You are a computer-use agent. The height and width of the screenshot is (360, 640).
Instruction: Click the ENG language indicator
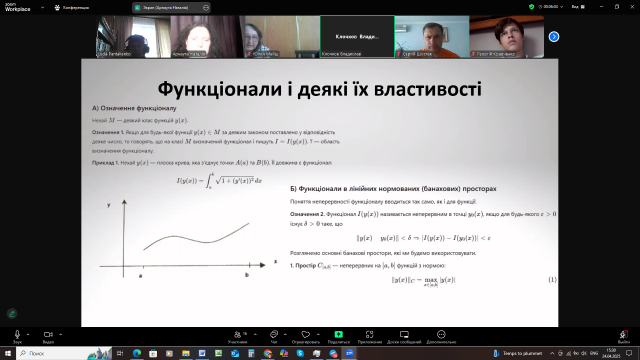[594, 353]
